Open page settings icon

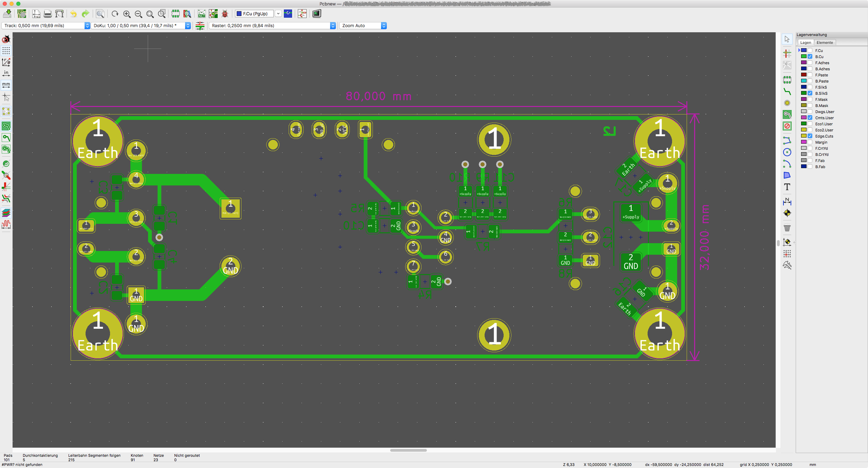click(x=36, y=14)
